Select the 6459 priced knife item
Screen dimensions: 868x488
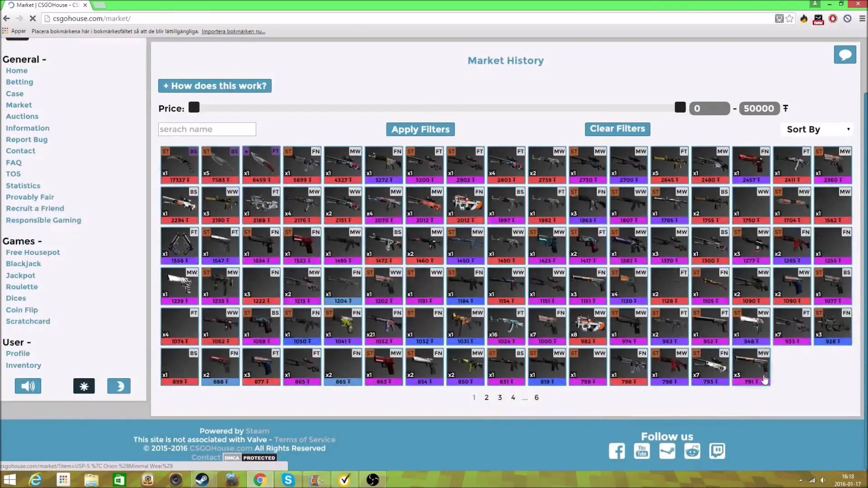tap(261, 165)
